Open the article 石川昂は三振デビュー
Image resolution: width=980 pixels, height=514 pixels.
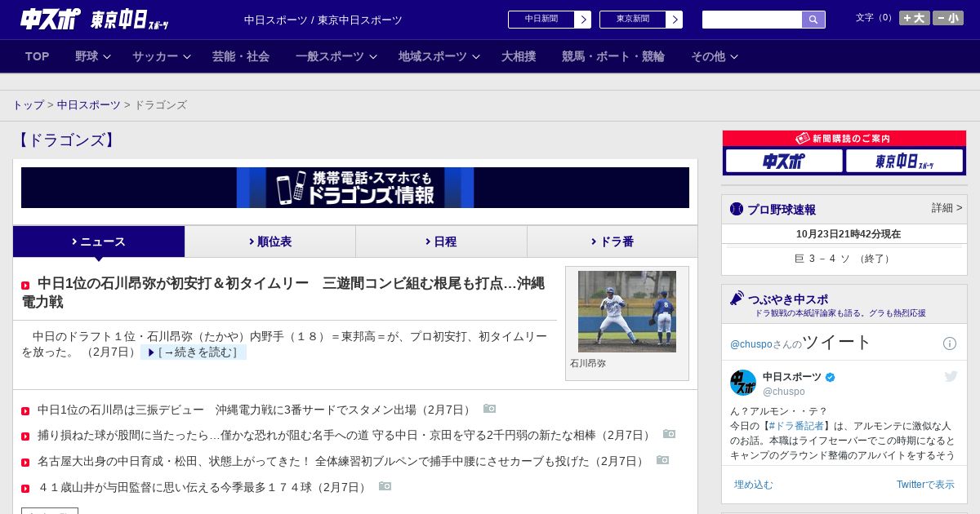coord(255,410)
